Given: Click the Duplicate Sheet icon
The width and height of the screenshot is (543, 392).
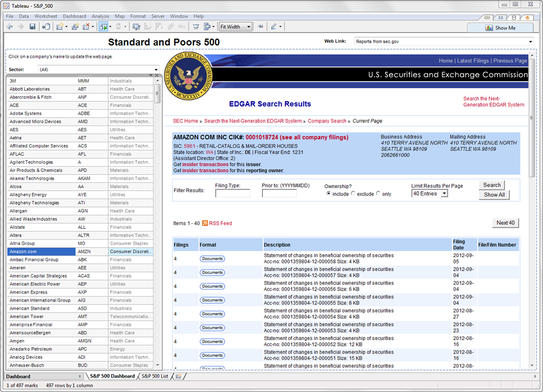Looking at the screenshot, I should [75, 27].
